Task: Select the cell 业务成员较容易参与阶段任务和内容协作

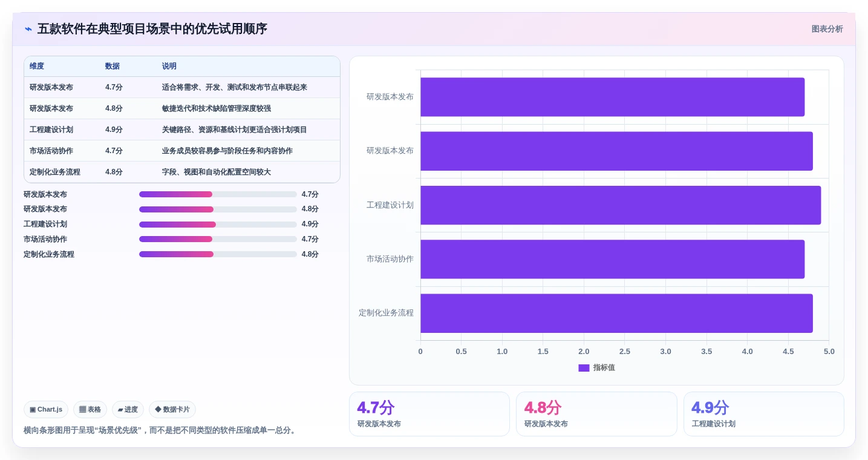Action: tap(227, 151)
